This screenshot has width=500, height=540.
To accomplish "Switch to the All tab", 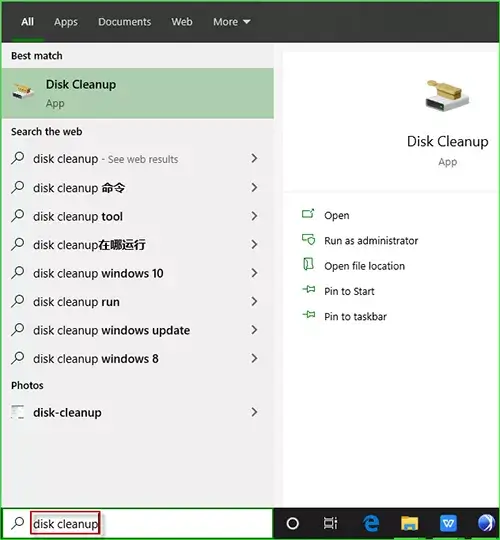I will [27, 22].
